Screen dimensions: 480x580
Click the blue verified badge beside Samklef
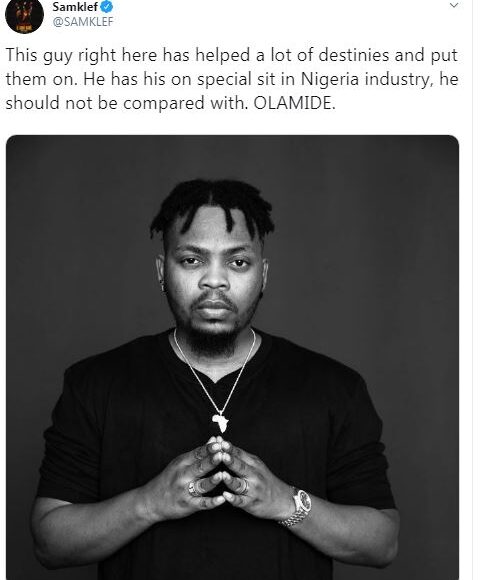click(x=107, y=6)
